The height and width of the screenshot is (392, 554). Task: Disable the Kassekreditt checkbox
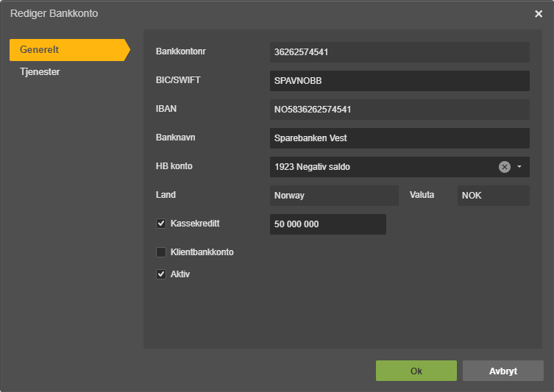coord(161,224)
